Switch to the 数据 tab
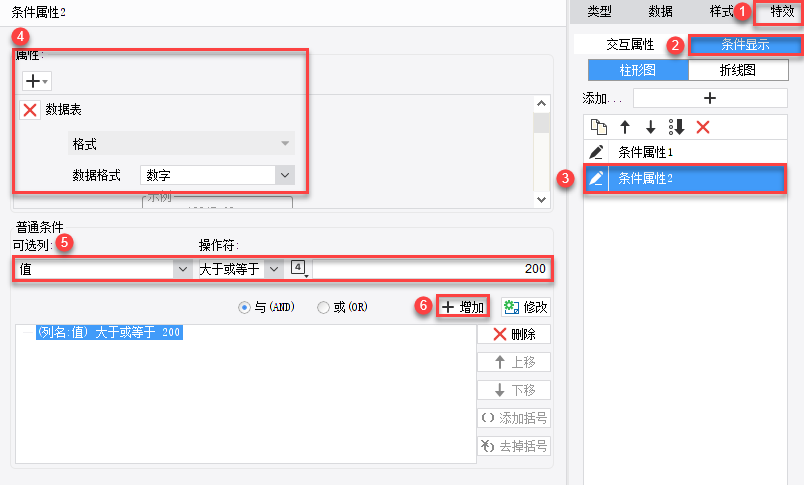Screen dimensions: 804x485 [660, 11]
